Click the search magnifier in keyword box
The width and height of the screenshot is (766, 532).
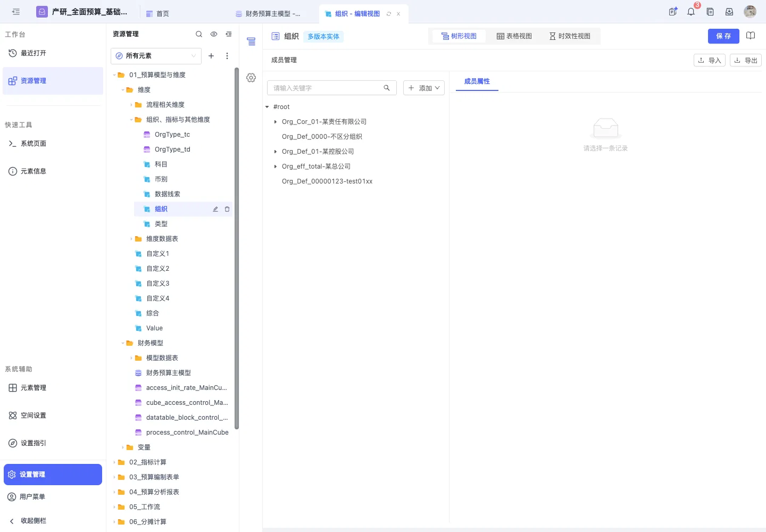point(387,88)
